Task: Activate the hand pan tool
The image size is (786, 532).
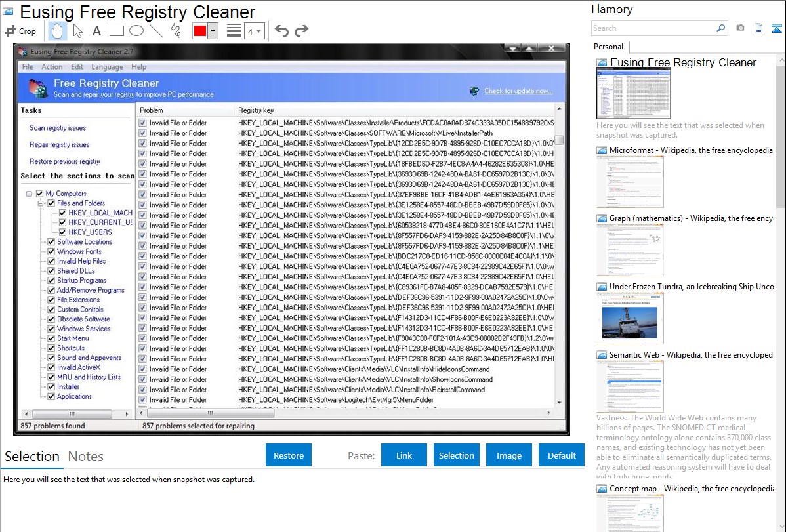Action: [57, 31]
